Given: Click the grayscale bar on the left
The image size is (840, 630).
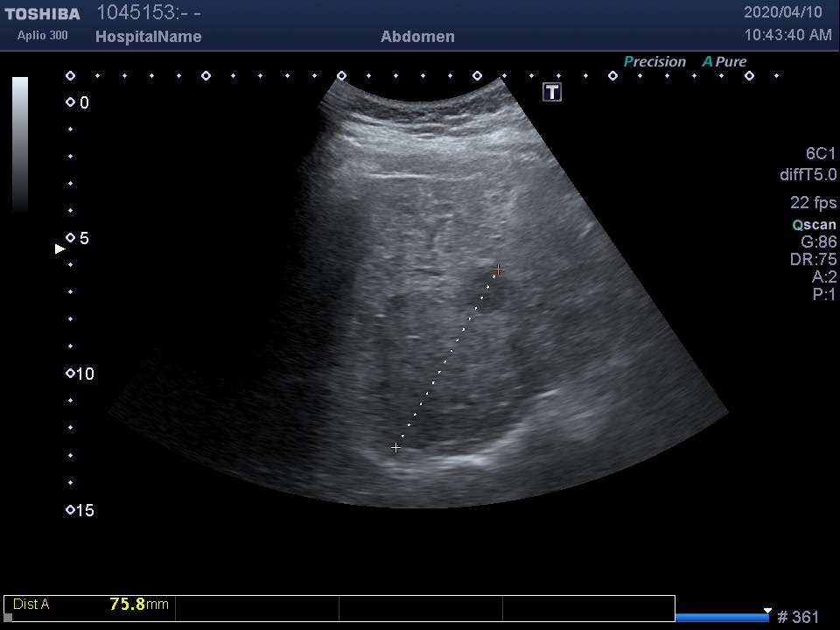Looking at the screenshot, I should point(20,144).
